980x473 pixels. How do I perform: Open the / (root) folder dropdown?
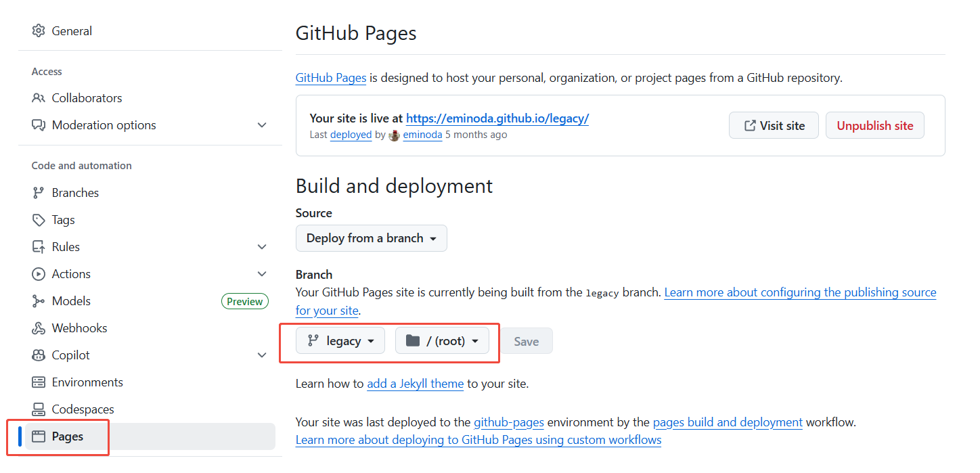442,341
